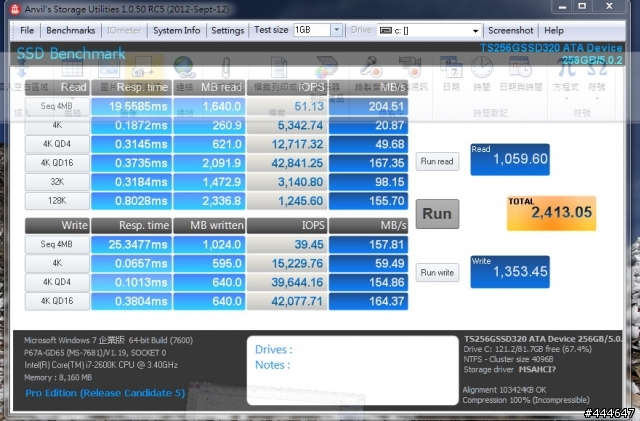Expand the Test size dropdown arrow
640x421 pixels.
pos(336,30)
